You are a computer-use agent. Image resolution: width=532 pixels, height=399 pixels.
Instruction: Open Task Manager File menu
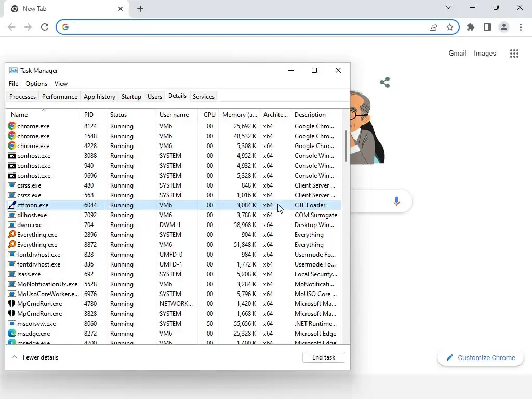(14, 84)
